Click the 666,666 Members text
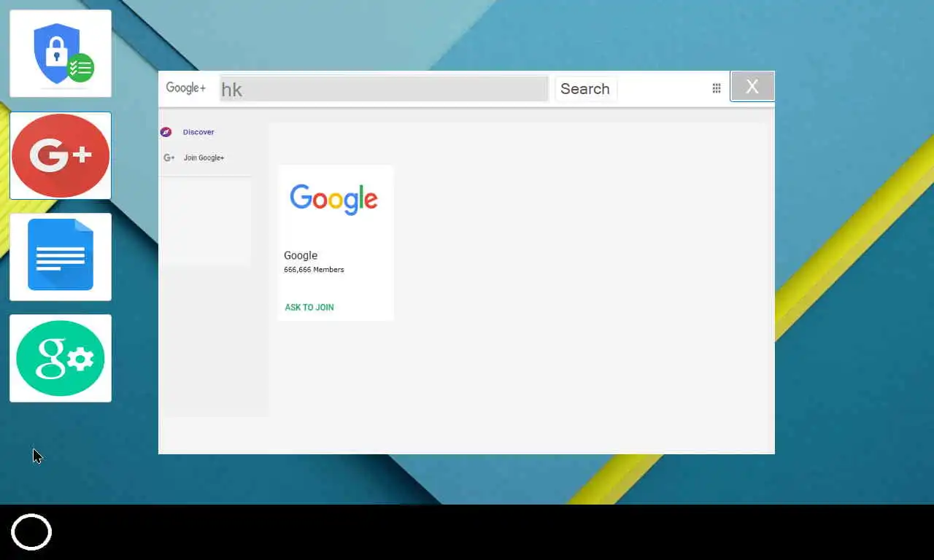 [x=314, y=270]
